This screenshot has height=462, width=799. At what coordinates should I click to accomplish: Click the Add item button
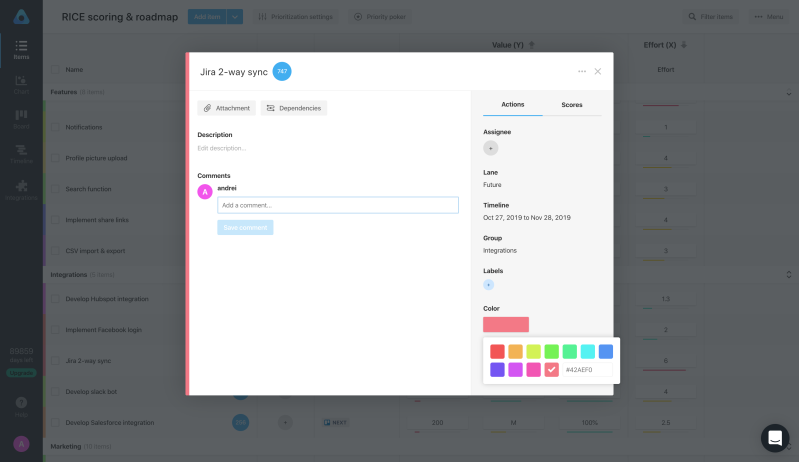pos(207,17)
